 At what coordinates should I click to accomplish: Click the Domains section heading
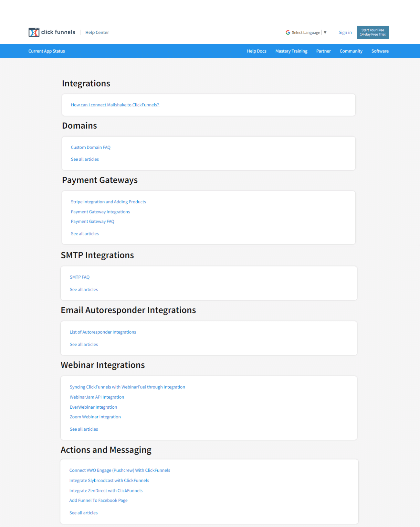[x=79, y=125]
